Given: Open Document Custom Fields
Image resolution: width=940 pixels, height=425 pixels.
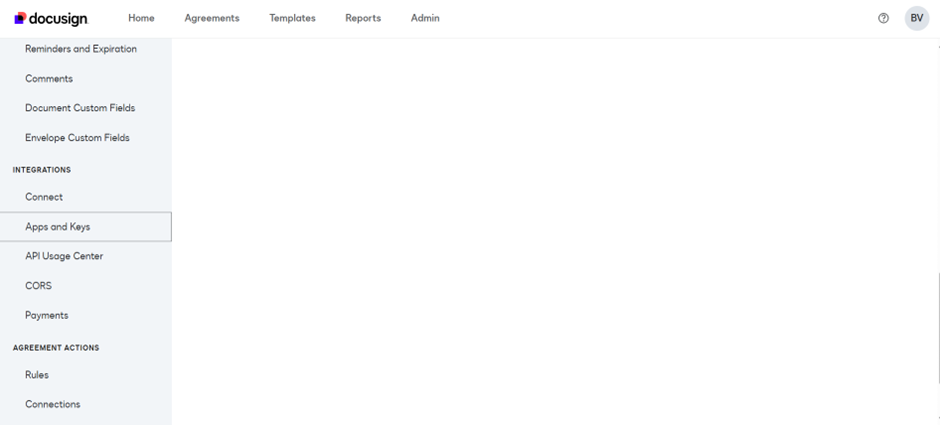Looking at the screenshot, I should click(80, 108).
